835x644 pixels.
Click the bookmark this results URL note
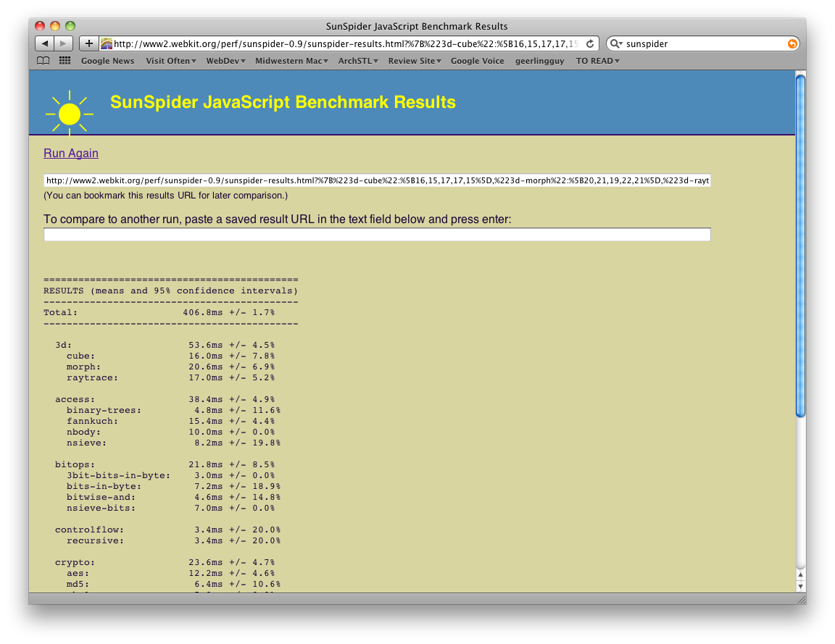point(165,196)
